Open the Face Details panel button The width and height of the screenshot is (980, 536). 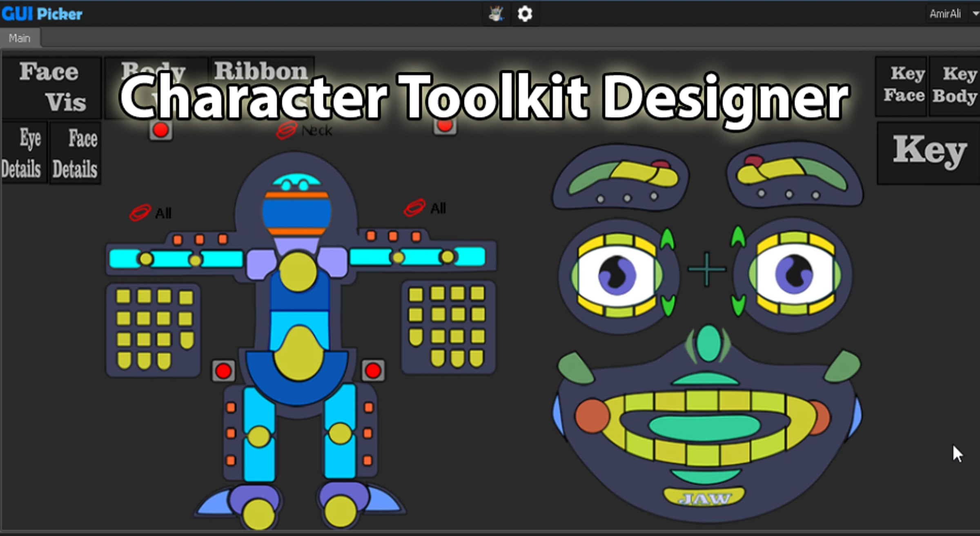click(x=75, y=153)
